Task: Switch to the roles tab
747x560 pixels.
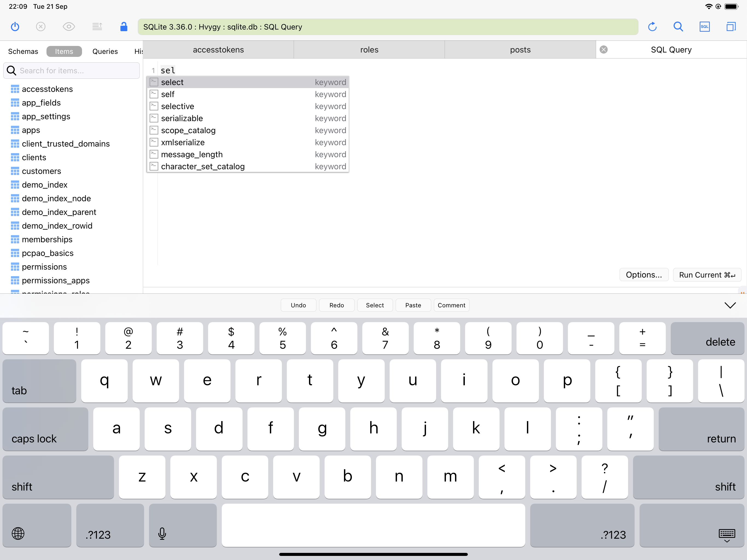Action: pyautogui.click(x=369, y=50)
